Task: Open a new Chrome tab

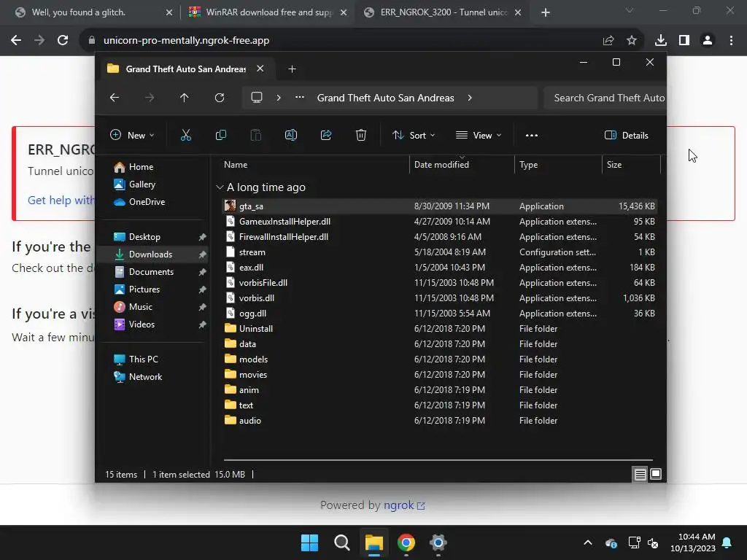Action: pos(546,13)
